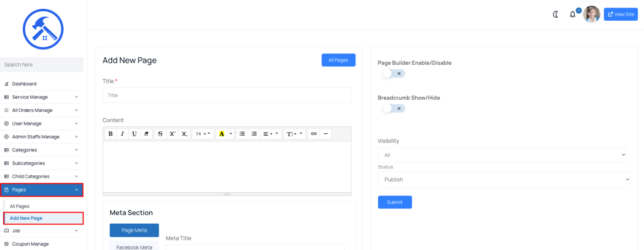This screenshot has width=644, height=250.
Task: Click the View Site button
Action: 621,14
